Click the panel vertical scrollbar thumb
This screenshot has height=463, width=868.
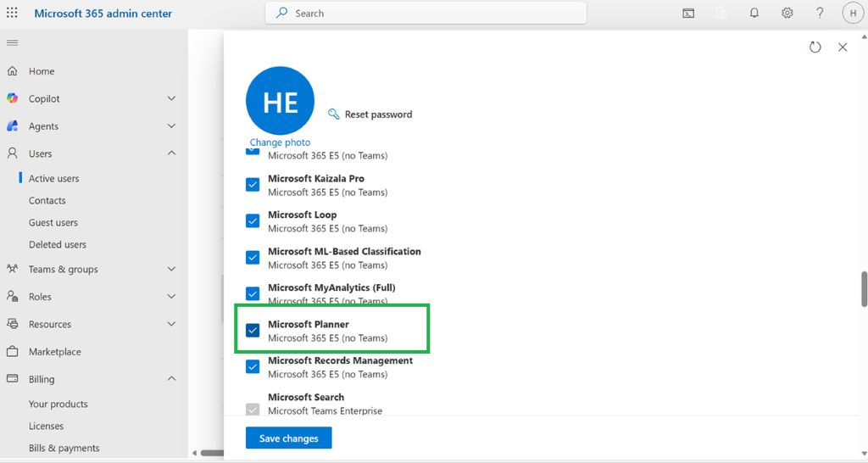tap(864, 288)
